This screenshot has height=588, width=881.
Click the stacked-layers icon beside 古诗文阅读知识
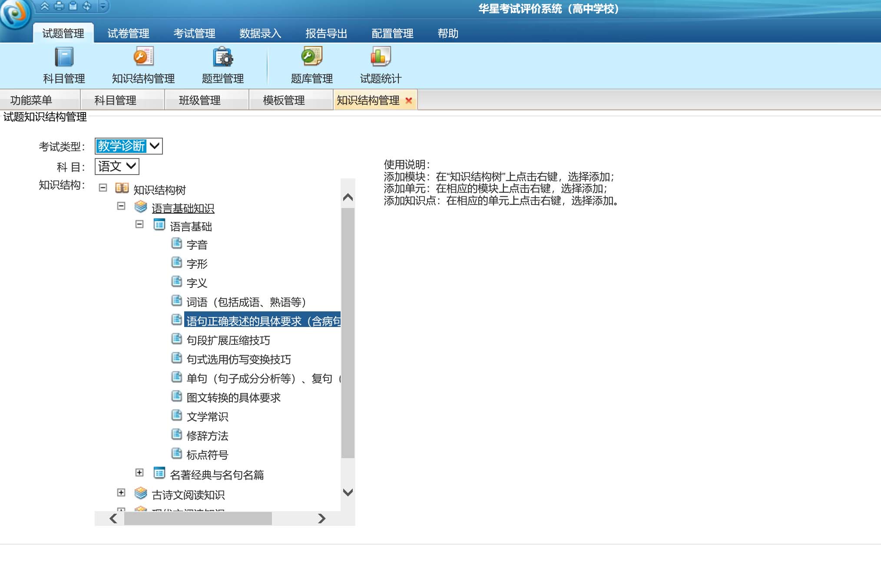pos(141,493)
